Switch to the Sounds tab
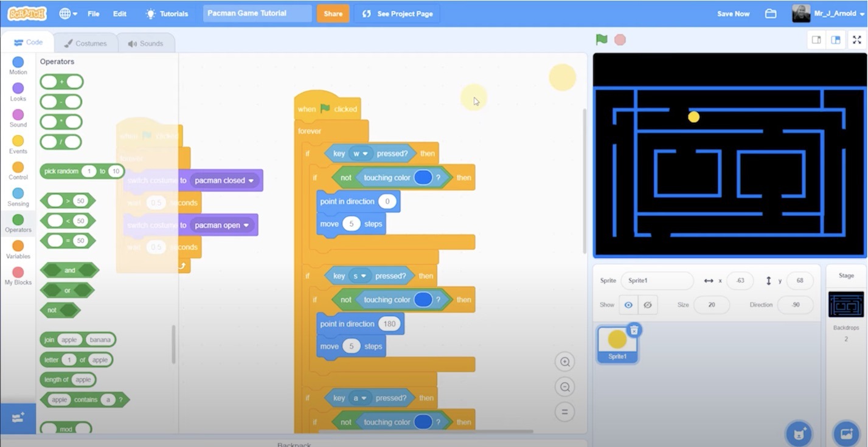The width and height of the screenshot is (868, 447). 145,43
